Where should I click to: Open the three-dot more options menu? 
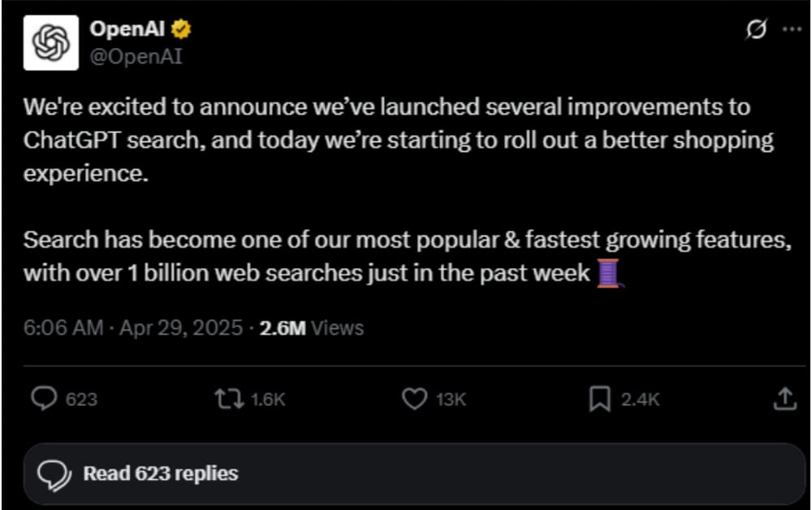click(x=791, y=29)
